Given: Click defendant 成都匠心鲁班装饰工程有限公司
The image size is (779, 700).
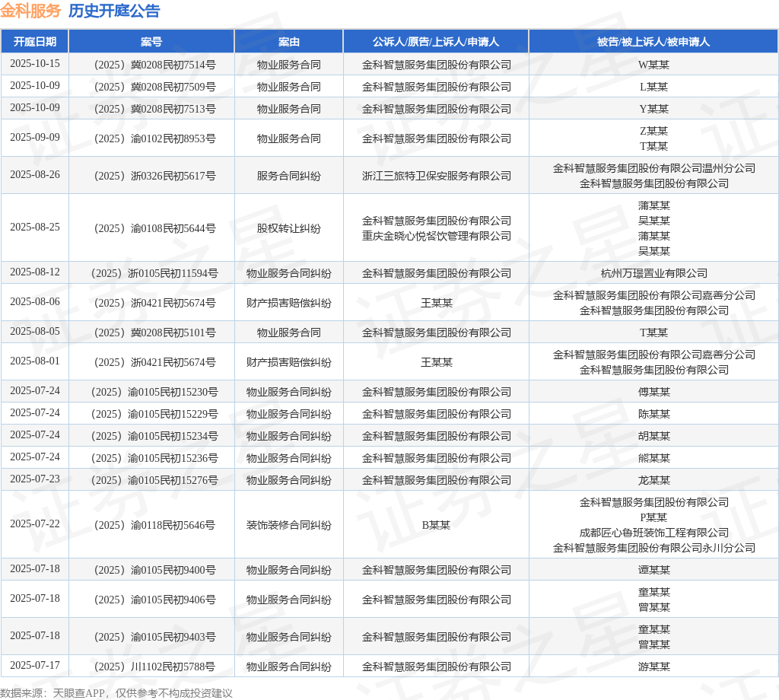Looking at the screenshot, I should pyautogui.click(x=653, y=533).
